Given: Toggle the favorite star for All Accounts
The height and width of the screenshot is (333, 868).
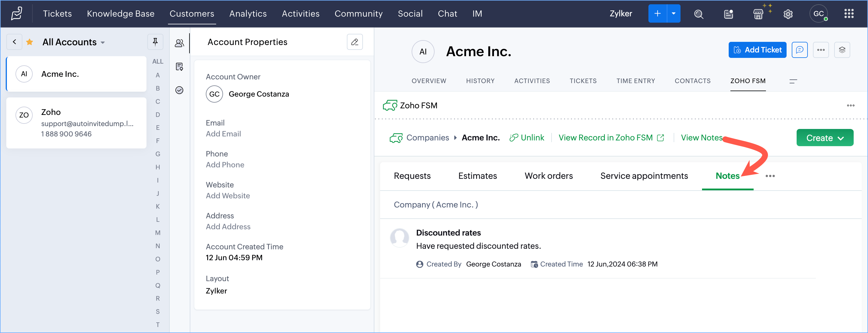Looking at the screenshot, I should [x=30, y=42].
